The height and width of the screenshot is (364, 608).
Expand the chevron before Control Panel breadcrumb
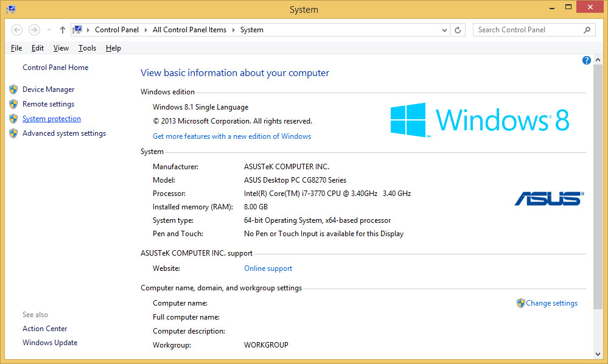pyautogui.click(x=88, y=30)
